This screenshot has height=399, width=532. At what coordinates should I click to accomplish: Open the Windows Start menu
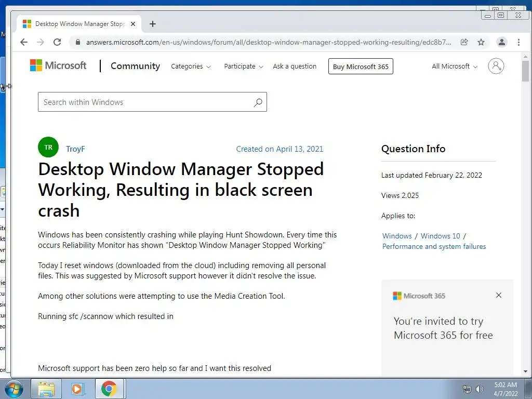pos(14,389)
